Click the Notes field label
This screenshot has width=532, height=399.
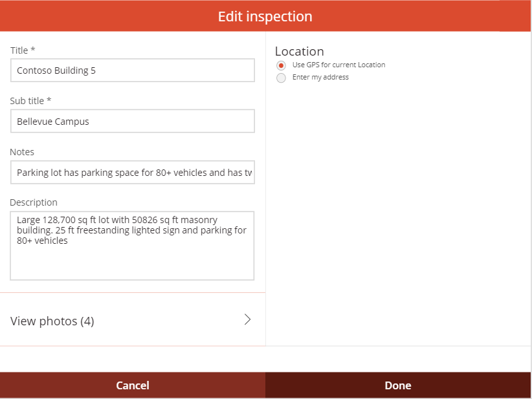click(22, 151)
